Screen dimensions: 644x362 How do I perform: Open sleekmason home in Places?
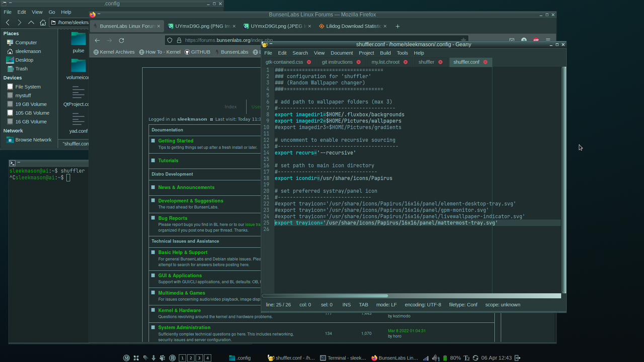pos(24,51)
